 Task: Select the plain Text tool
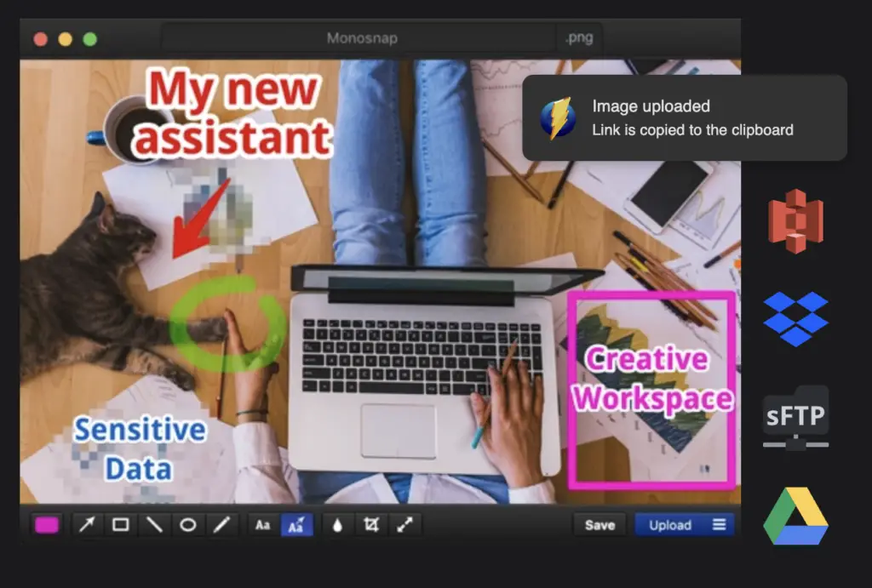pyautogui.click(x=262, y=525)
